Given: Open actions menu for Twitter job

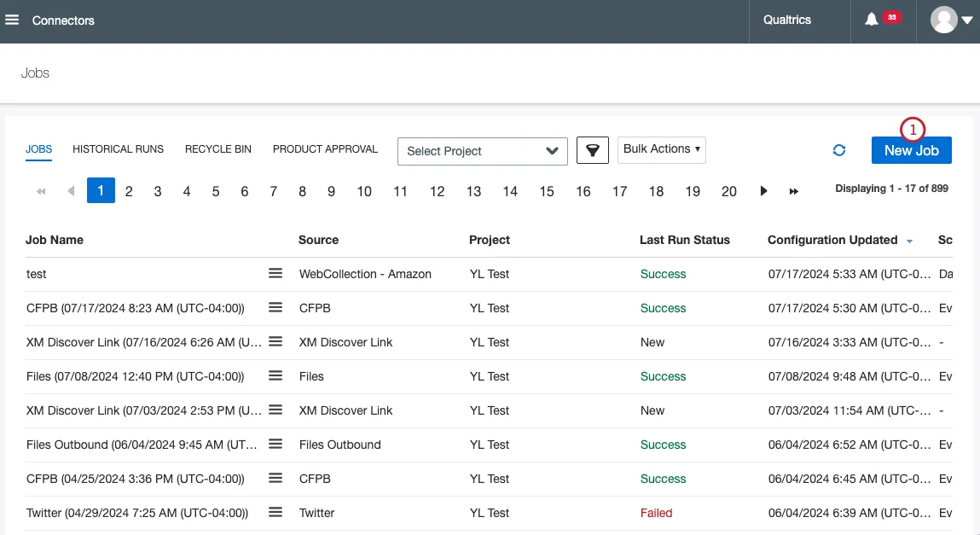Looking at the screenshot, I should (275, 512).
